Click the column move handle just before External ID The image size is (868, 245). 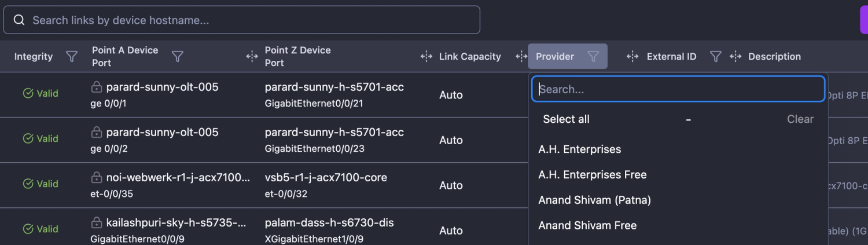pyautogui.click(x=632, y=56)
